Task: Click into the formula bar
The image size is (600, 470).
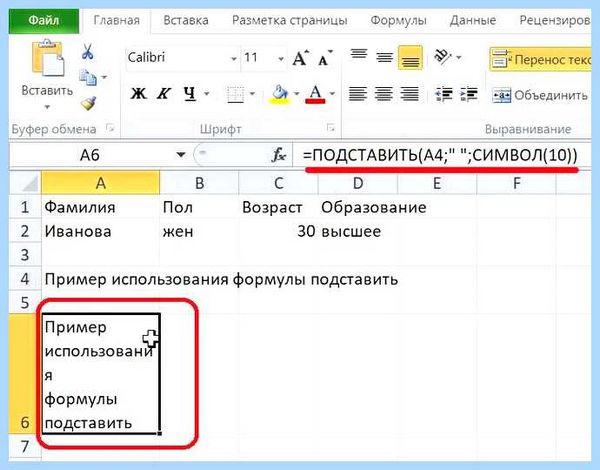Action: [442, 155]
